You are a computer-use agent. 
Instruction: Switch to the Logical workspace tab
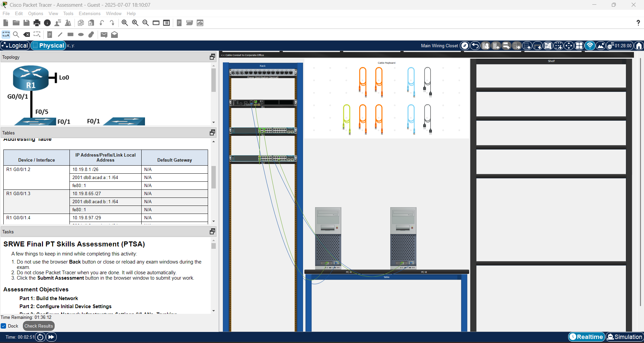15,46
